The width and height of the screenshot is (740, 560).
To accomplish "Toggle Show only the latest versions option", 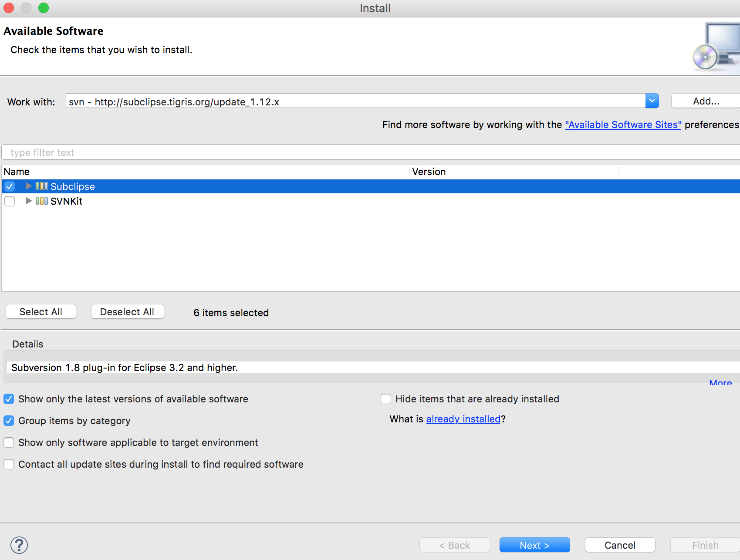I will (x=9, y=399).
